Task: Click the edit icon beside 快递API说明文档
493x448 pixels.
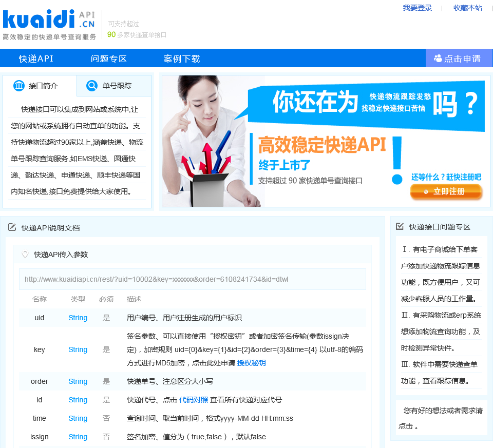Action: coord(12,227)
